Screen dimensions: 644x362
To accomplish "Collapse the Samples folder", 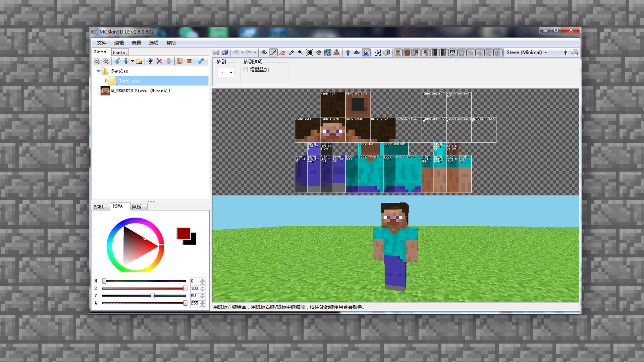I will (98, 71).
